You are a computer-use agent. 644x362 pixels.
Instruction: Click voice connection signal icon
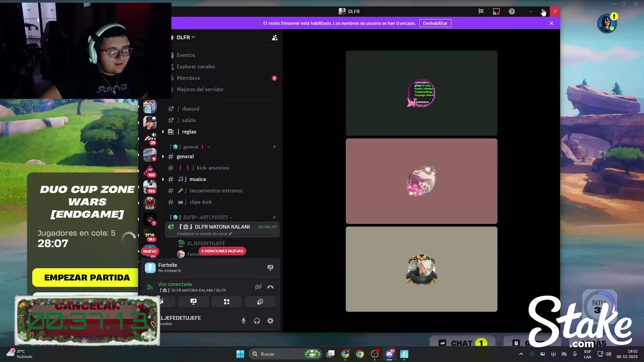(x=149, y=287)
